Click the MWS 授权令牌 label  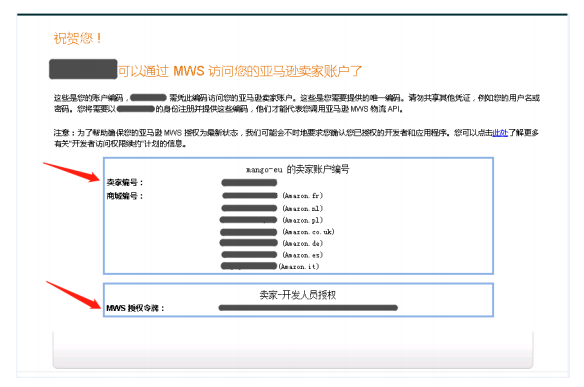tap(135, 308)
